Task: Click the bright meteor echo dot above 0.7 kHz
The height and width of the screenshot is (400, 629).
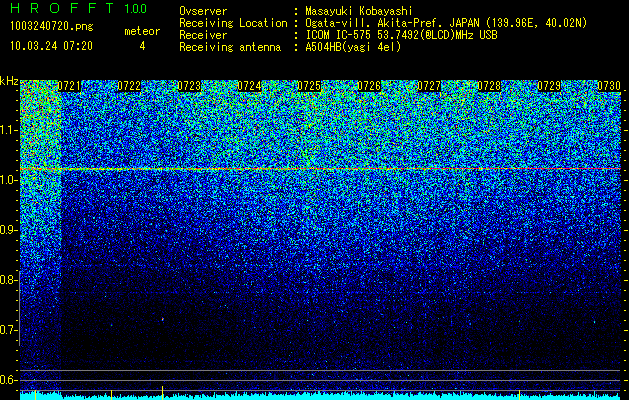Action: [162, 319]
